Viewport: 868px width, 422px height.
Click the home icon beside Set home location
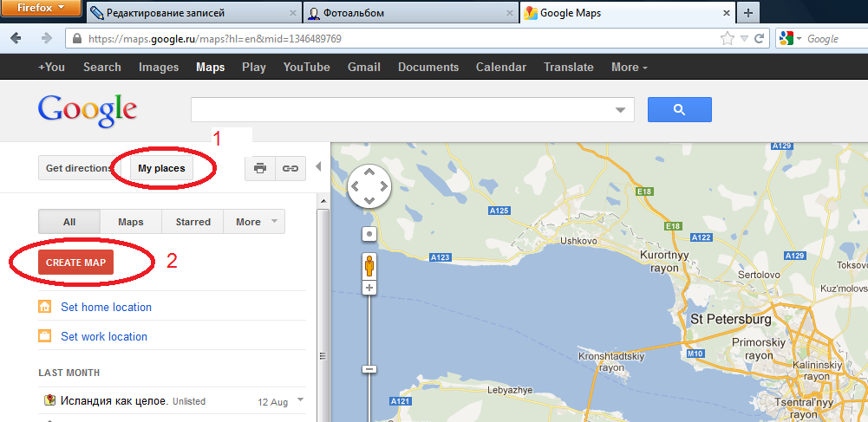pyautogui.click(x=45, y=307)
